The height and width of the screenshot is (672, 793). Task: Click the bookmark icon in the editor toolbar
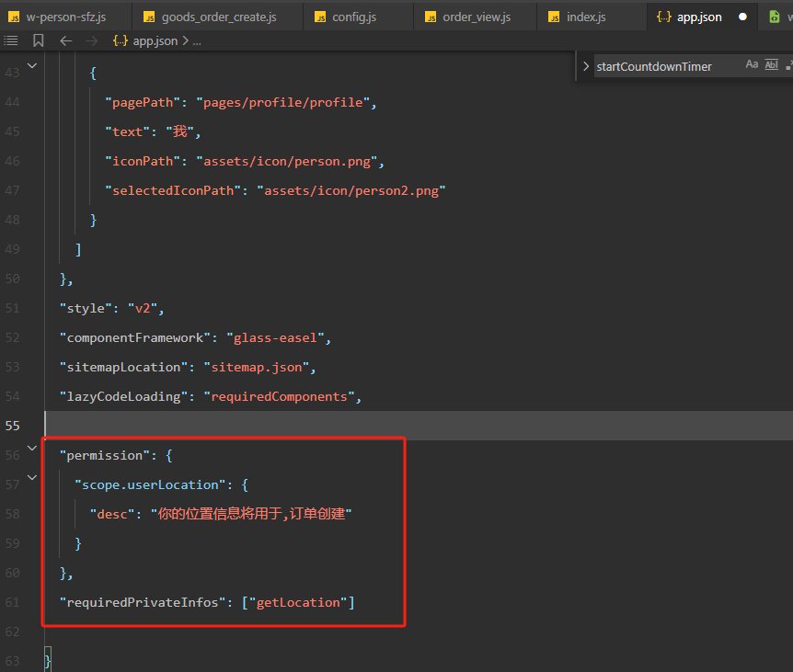pyautogui.click(x=38, y=41)
